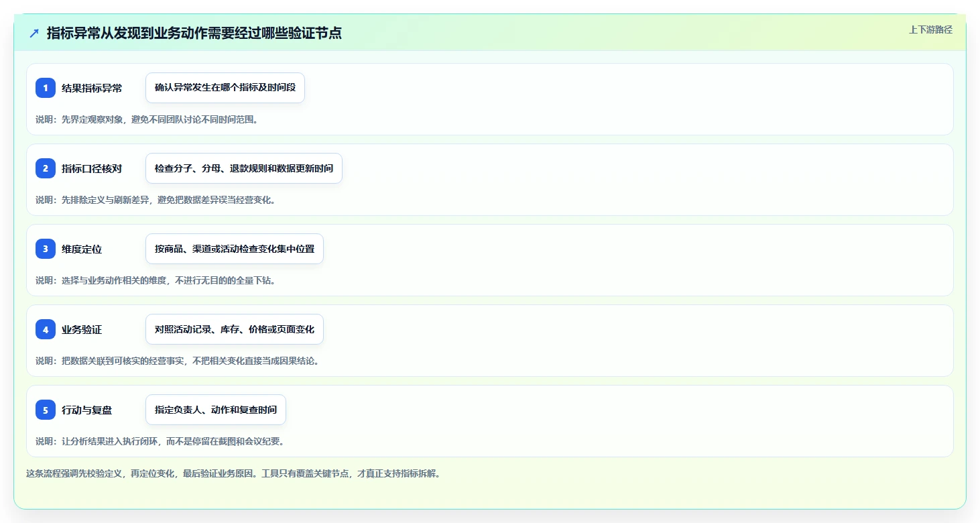This screenshot has height=523, width=980.
Task: Click the 上下游路径 label in the header
Action: [930, 30]
